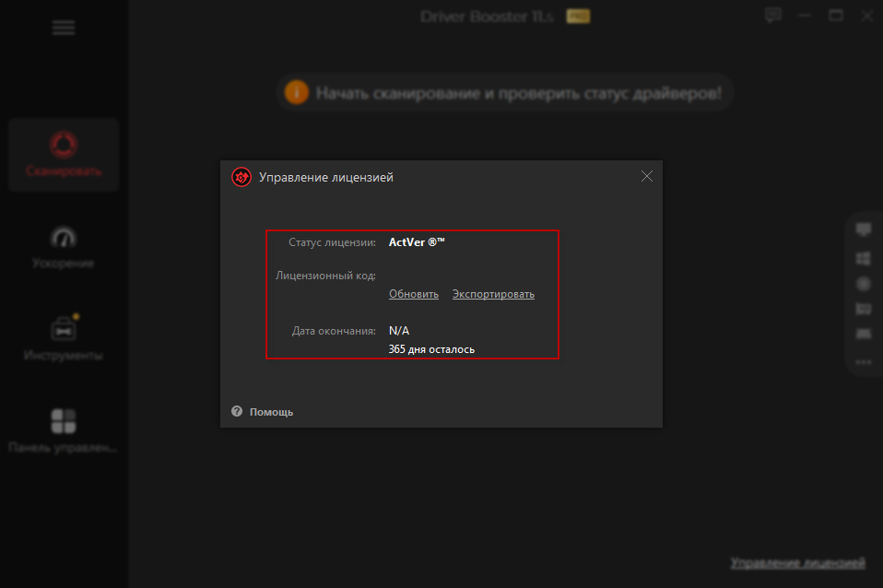Select the Сканировать sidebar tab
This screenshot has width=883, height=588.
pos(63,154)
